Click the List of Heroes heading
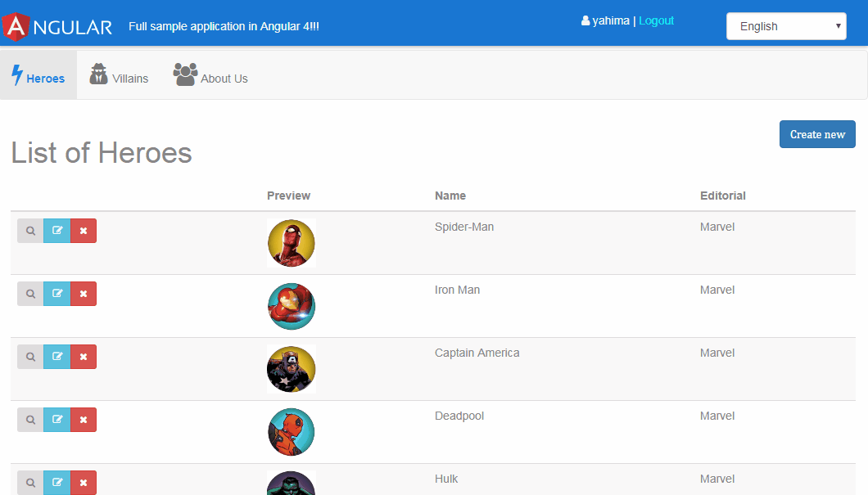Viewport: 868px width, 495px height. pyautogui.click(x=102, y=153)
